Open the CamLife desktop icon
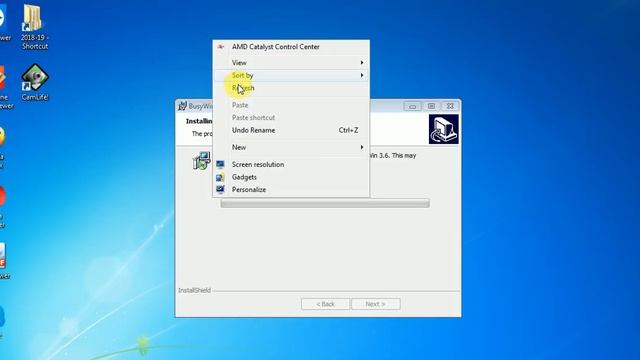The height and width of the screenshot is (360, 640). click(x=35, y=82)
